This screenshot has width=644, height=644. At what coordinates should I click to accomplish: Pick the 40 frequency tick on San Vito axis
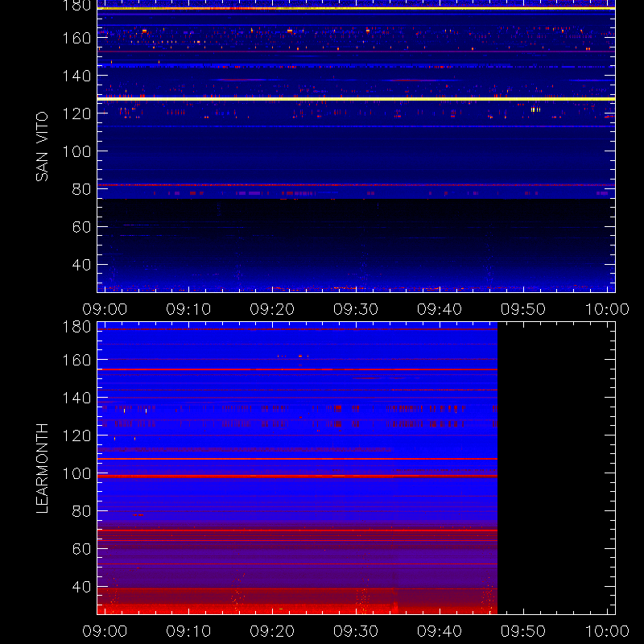pos(81,265)
